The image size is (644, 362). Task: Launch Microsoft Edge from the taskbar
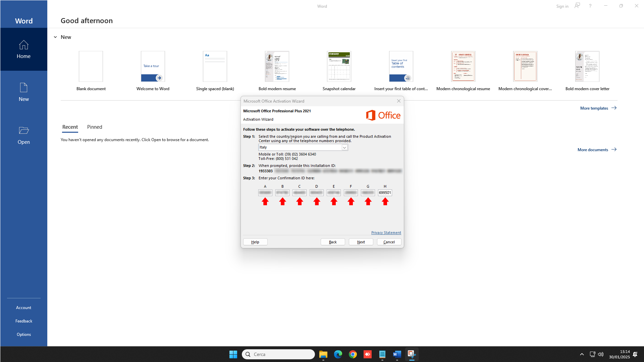click(x=338, y=354)
